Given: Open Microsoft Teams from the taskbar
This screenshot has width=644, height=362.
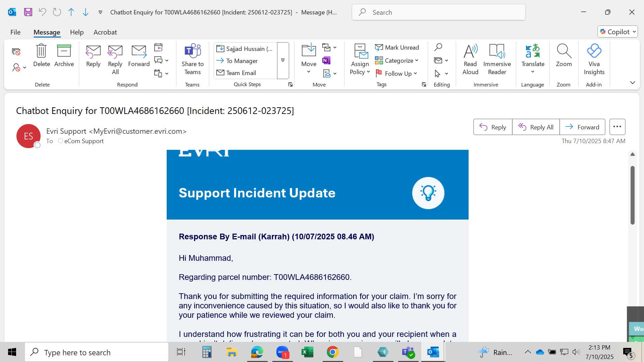Looking at the screenshot, I should [x=408, y=352].
